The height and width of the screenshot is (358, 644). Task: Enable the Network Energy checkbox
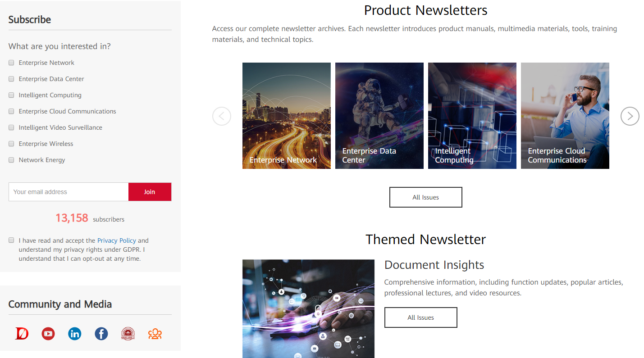click(x=11, y=160)
